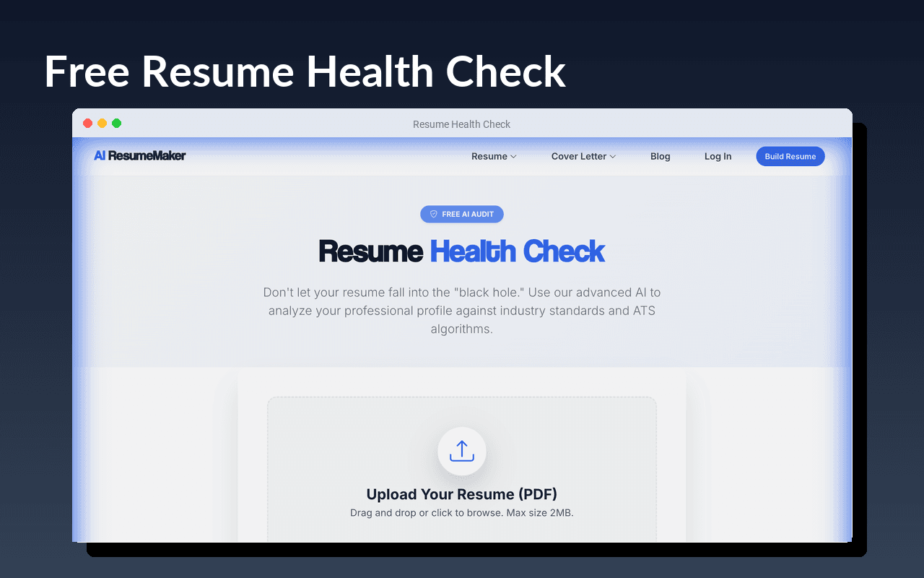Click the AI ResumeMaker logo
Viewport: 924px width, 578px height.
(140, 155)
